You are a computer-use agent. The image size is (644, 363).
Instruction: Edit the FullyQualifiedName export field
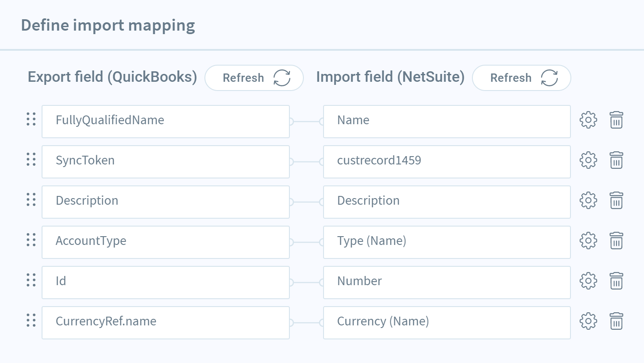coord(165,122)
